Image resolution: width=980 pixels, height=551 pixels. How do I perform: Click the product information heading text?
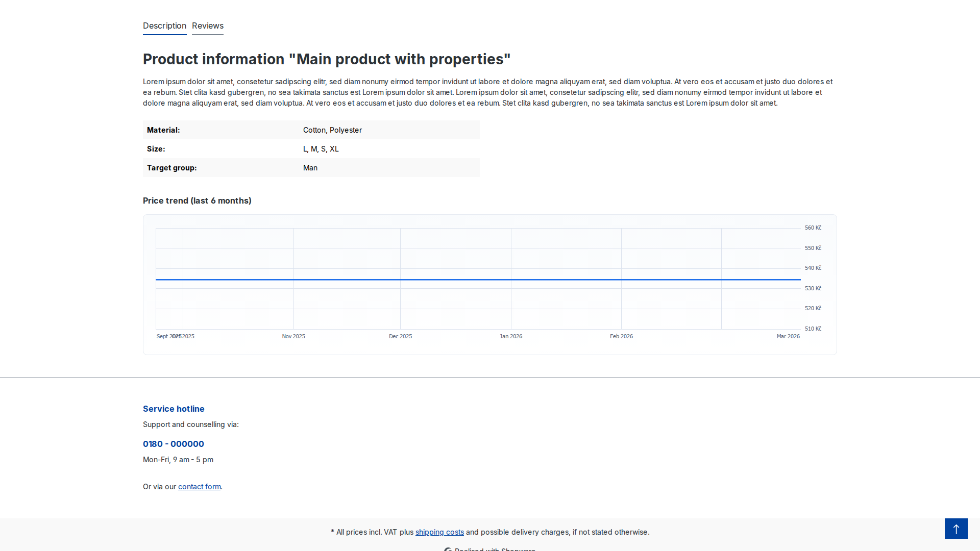[x=326, y=59]
